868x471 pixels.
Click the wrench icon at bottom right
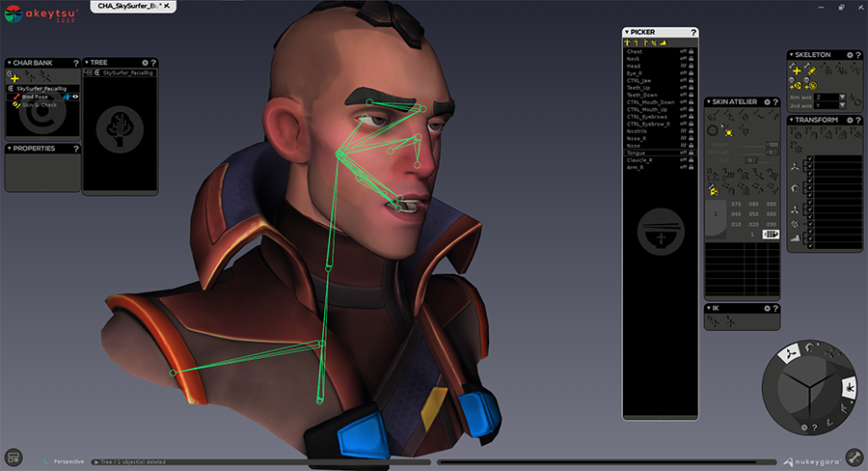coord(854,457)
